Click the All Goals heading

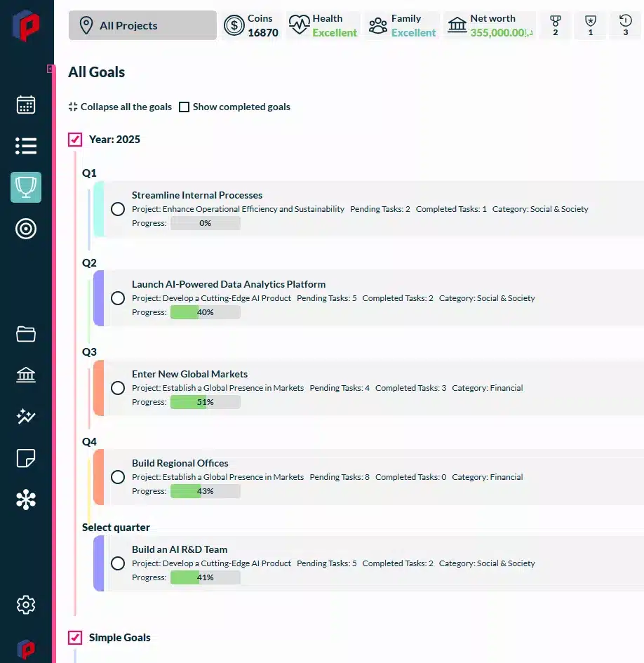pyautogui.click(x=96, y=72)
